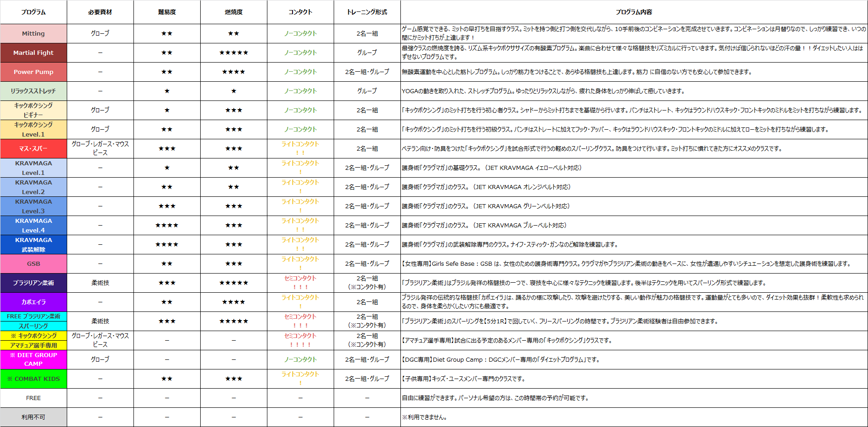The width and height of the screenshot is (868, 427).
Task: Select the 難易度 column header
Action: pyautogui.click(x=167, y=12)
